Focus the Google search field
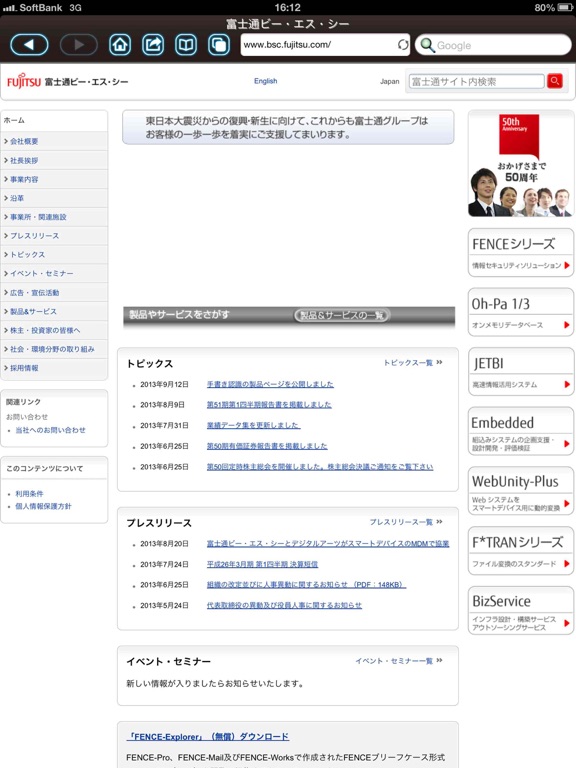 (493, 45)
